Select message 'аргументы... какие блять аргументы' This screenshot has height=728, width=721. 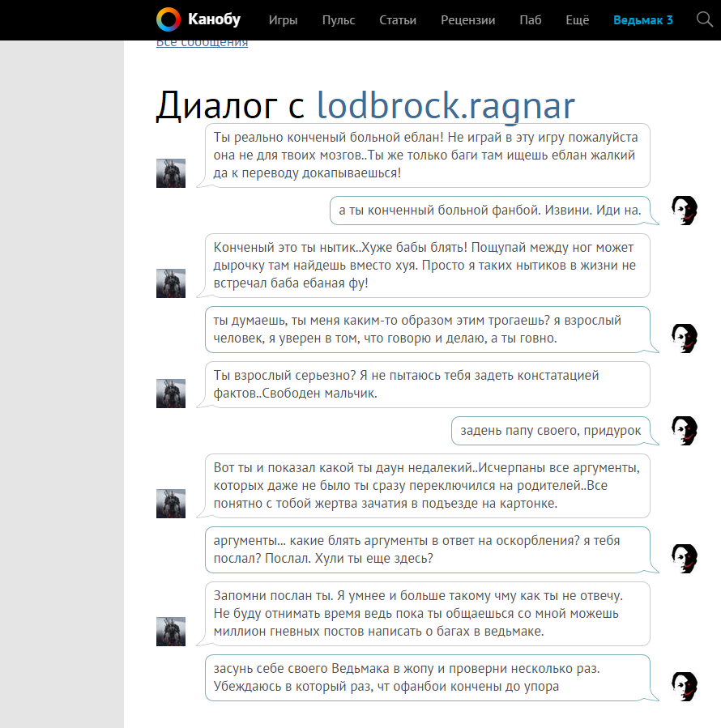(x=428, y=549)
